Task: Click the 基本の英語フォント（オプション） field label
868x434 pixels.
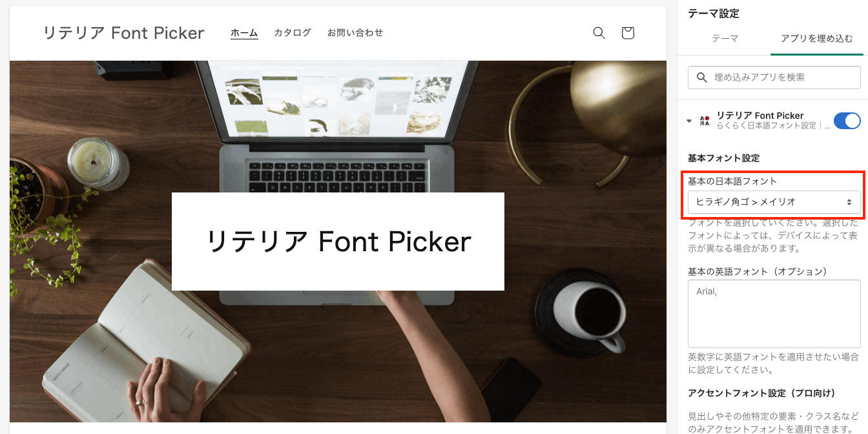Action: tap(758, 271)
